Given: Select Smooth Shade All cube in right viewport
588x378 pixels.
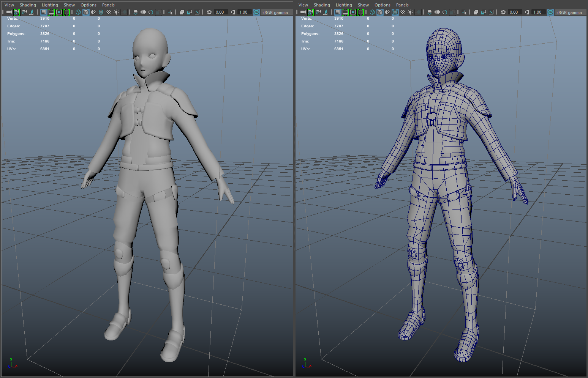Looking at the screenshot, I should click(380, 12).
